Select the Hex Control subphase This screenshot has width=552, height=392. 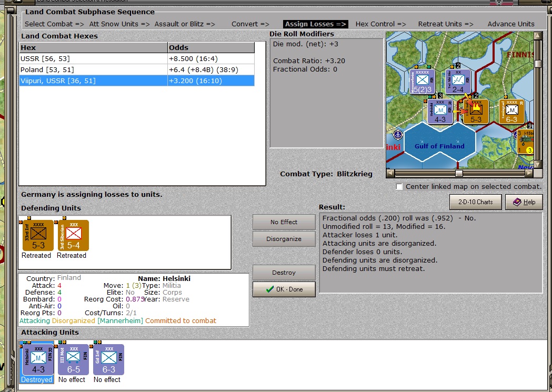tap(381, 24)
